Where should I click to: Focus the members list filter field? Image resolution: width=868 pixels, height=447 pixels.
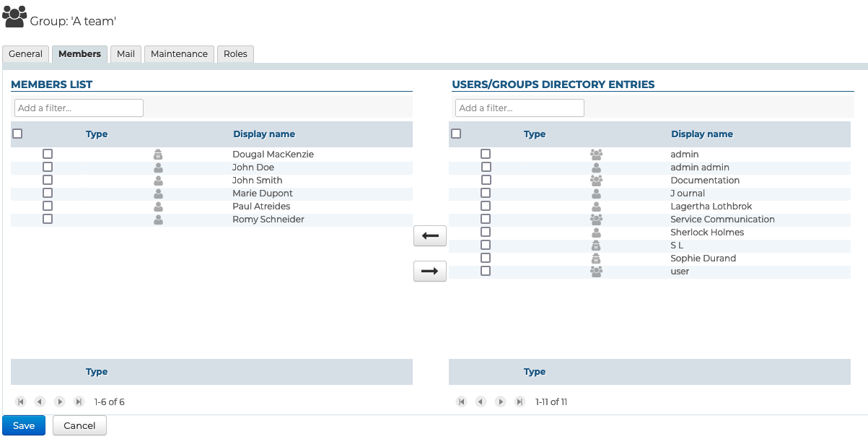pyautogui.click(x=79, y=108)
